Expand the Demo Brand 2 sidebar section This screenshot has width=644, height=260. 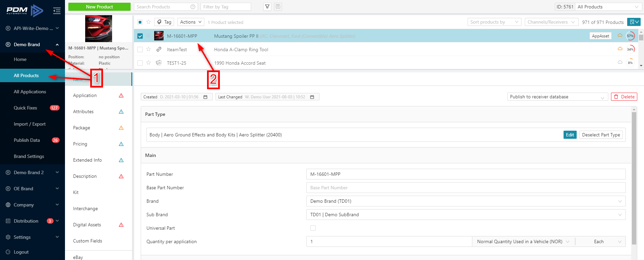click(x=32, y=172)
